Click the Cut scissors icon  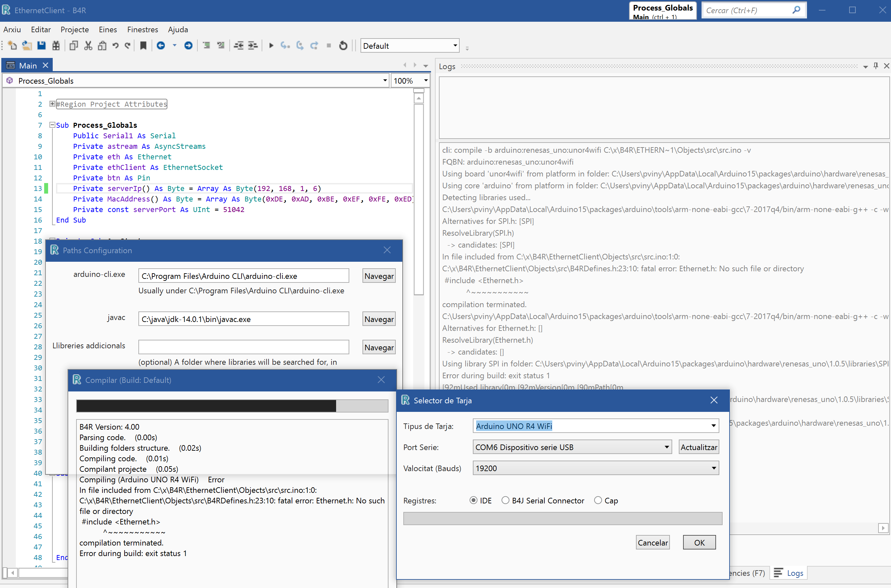(88, 45)
